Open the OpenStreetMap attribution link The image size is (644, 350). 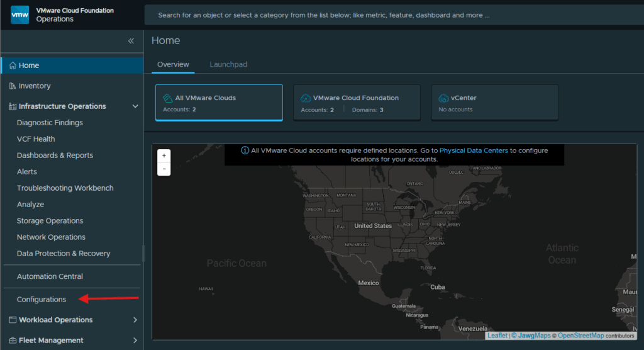click(x=580, y=336)
